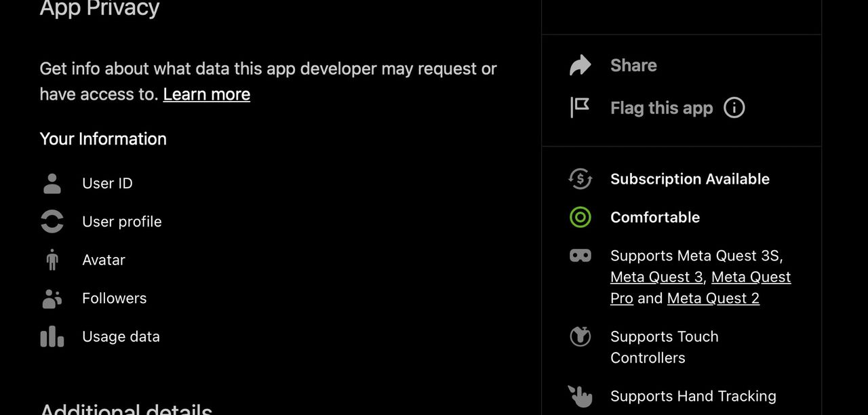Screen dimensions: 868x415
Task: Open the Meta Quest 2 link
Action: coord(713,298)
